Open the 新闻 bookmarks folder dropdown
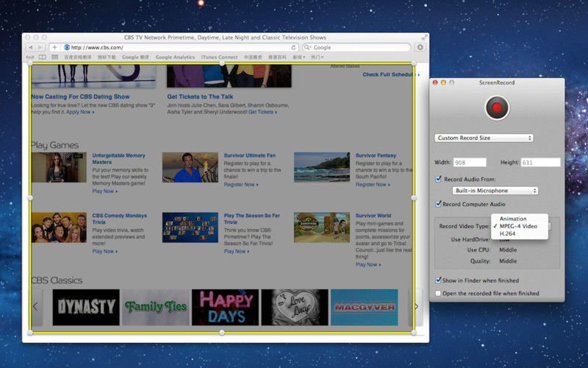 [299, 57]
